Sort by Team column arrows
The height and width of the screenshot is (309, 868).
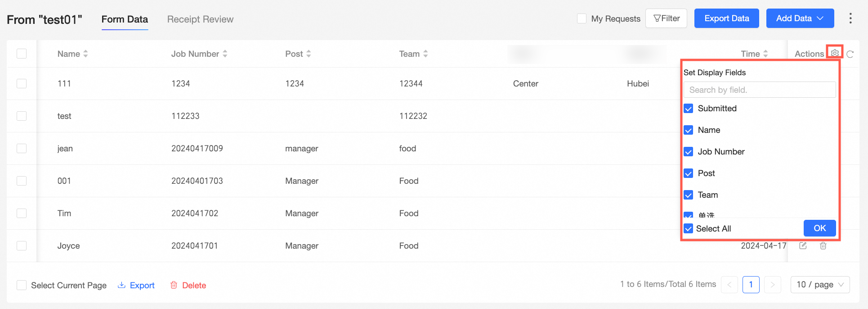[425, 54]
